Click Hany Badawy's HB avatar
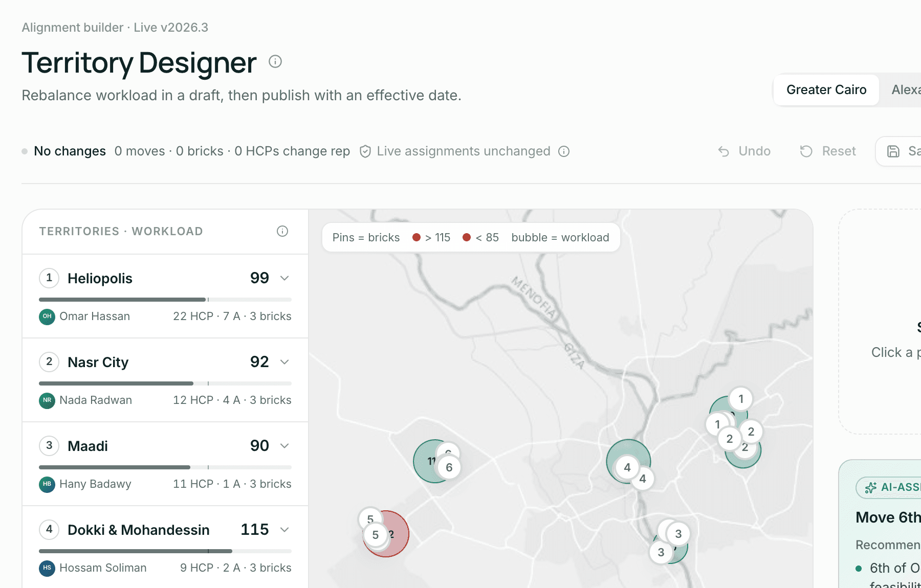The width and height of the screenshot is (921, 588). (47, 484)
